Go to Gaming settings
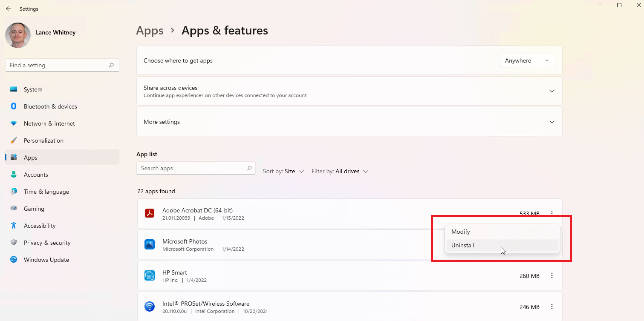 (x=62, y=209)
